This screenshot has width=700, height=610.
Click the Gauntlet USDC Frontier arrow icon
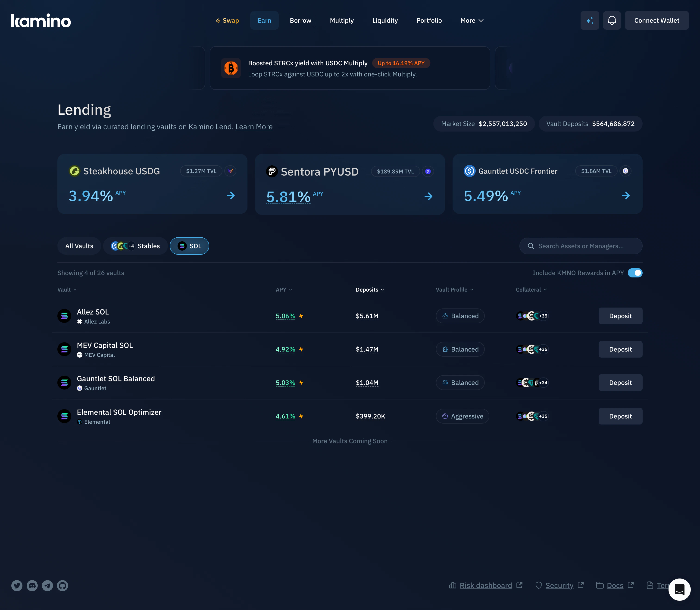click(626, 195)
